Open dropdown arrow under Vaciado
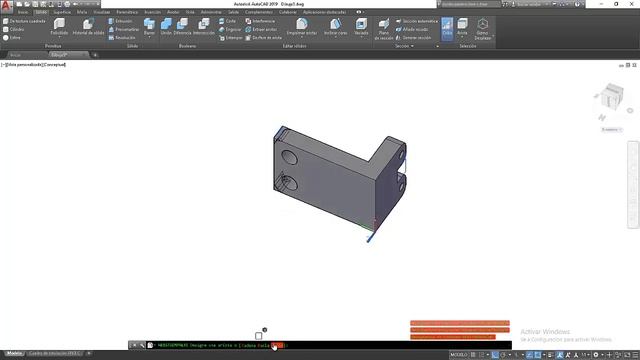 (x=361, y=37)
